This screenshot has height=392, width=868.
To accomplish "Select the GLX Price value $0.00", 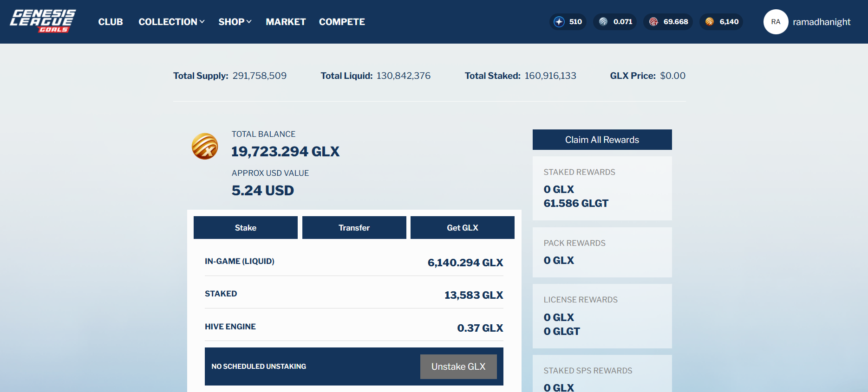I will tap(672, 76).
